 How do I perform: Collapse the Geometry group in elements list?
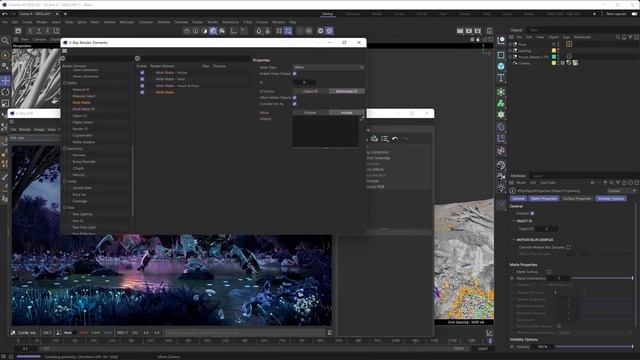click(x=65, y=149)
